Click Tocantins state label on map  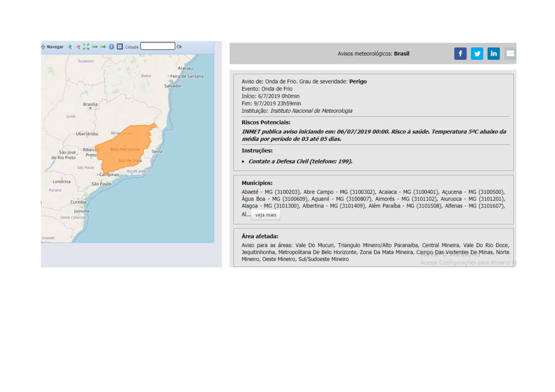click(86, 61)
